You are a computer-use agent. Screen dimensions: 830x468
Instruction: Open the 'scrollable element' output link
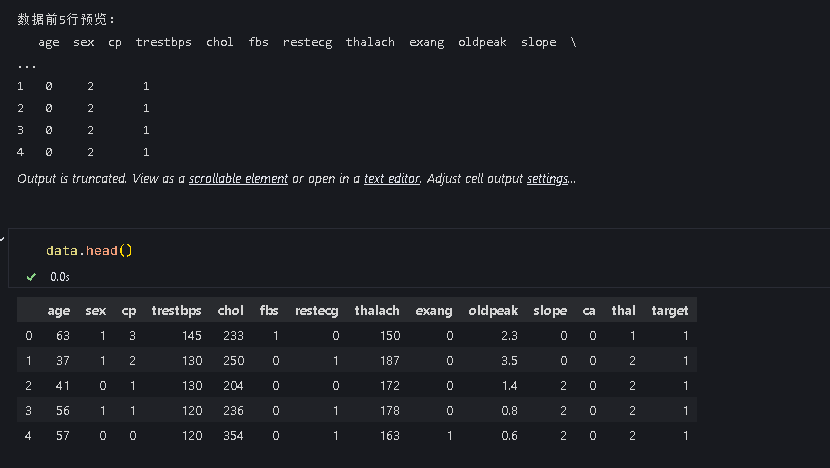pos(238,179)
